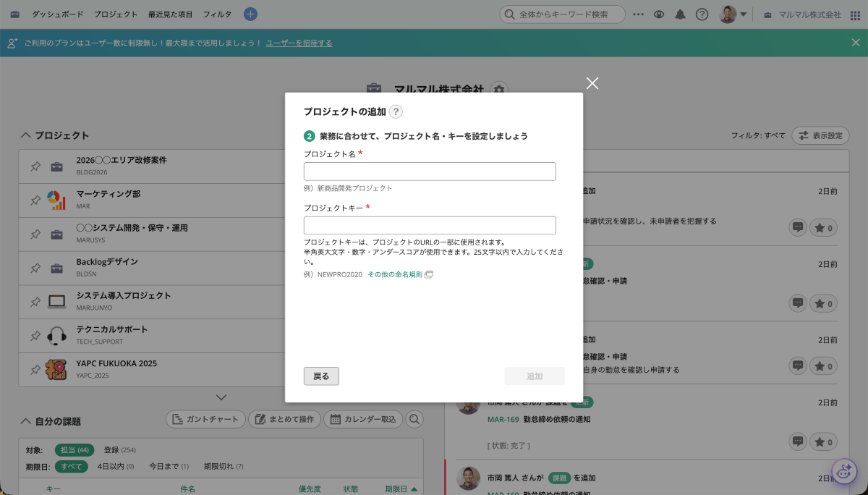The image size is (868, 495).
Task: Click the まとめて操作 button
Action: (284, 419)
